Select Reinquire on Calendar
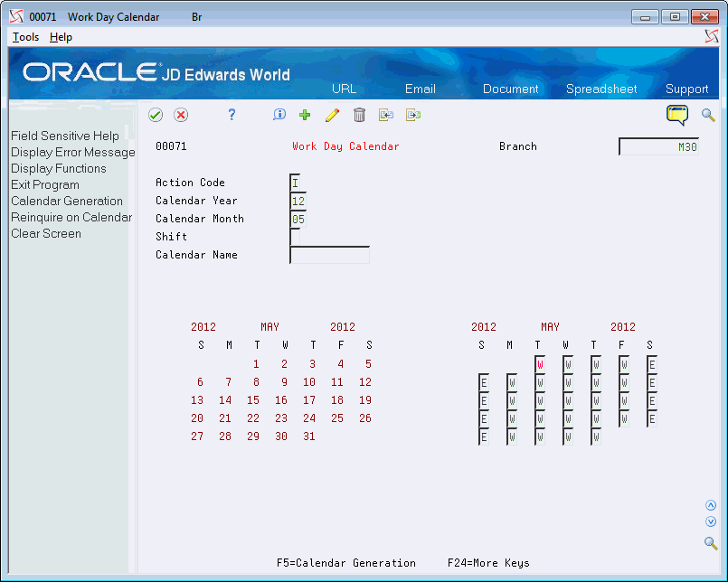The height and width of the screenshot is (582, 728). click(71, 217)
